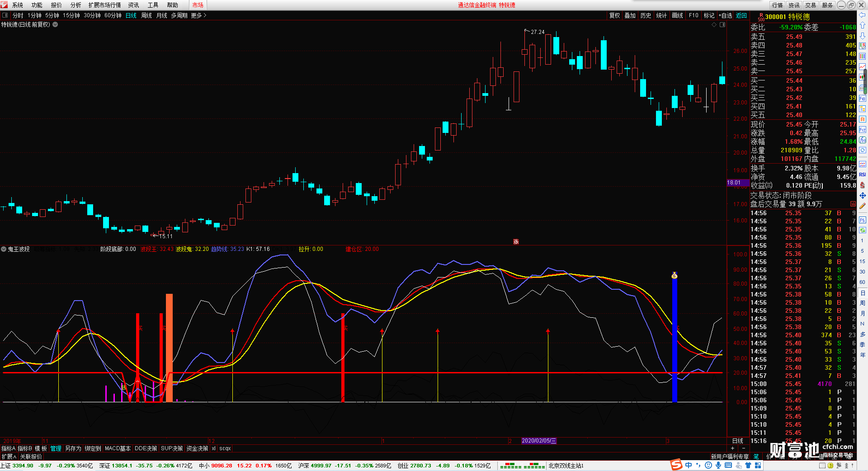Click the Tongdaxin red logo icon
This screenshot has width=868, height=471.
[4, 5]
